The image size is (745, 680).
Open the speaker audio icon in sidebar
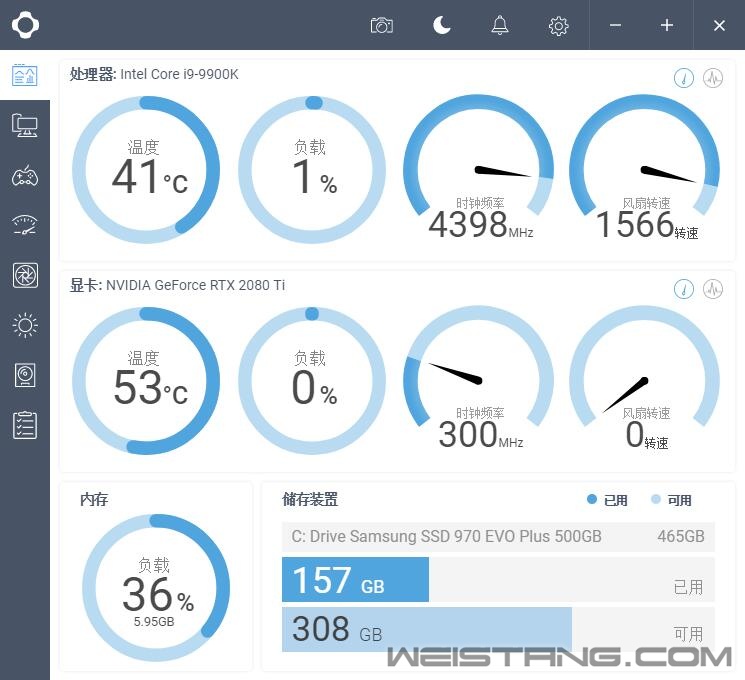[24, 375]
